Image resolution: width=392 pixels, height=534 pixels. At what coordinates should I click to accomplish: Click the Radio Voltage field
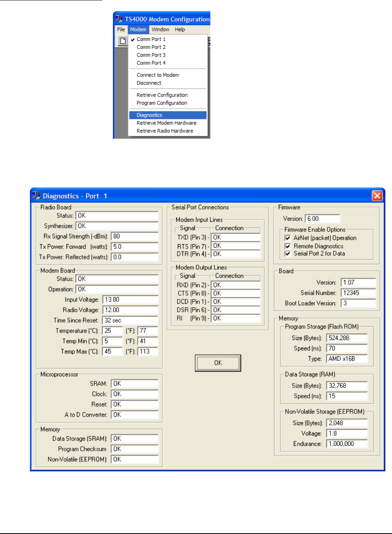[x=130, y=310]
